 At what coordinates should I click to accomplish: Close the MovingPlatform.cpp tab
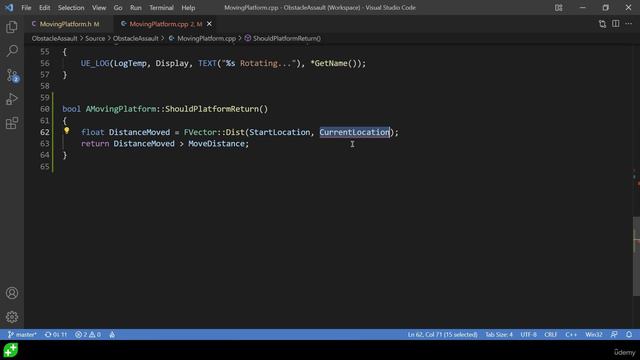tap(209, 24)
